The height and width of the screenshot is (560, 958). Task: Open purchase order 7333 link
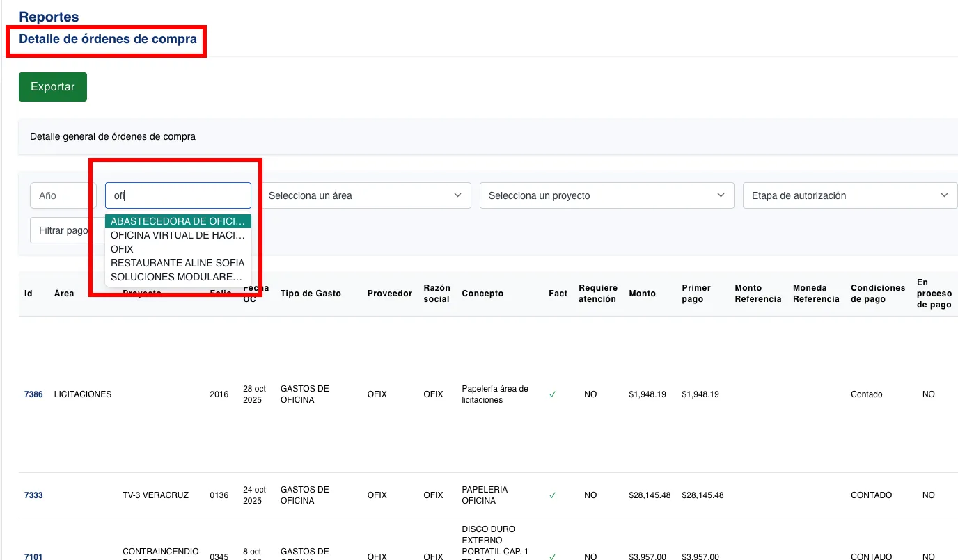pos(33,495)
